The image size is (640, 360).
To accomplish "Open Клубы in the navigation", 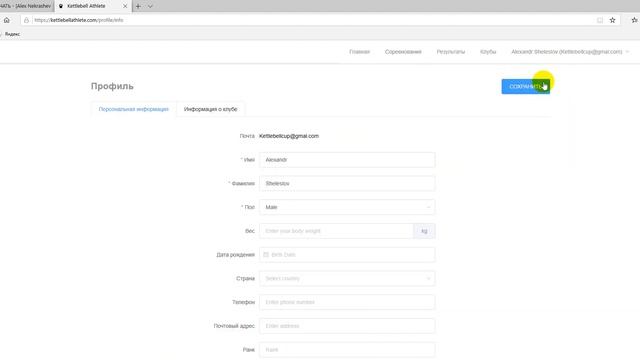I will point(488,52).
